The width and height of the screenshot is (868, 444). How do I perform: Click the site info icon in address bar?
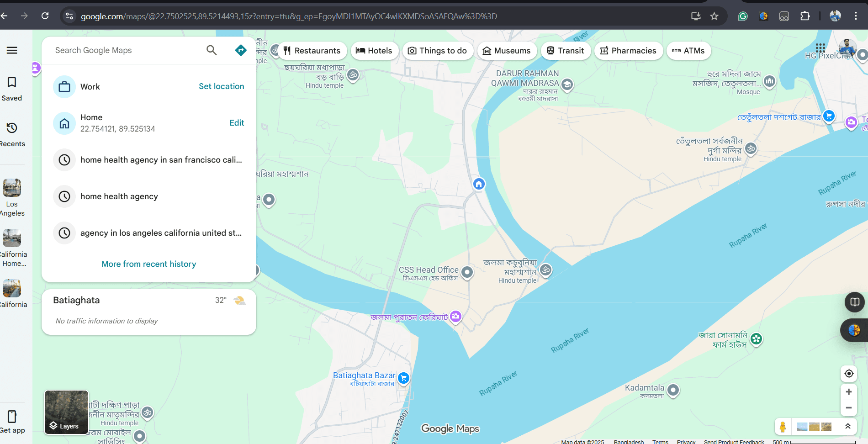pyautogui.click(x=69, y=16)
